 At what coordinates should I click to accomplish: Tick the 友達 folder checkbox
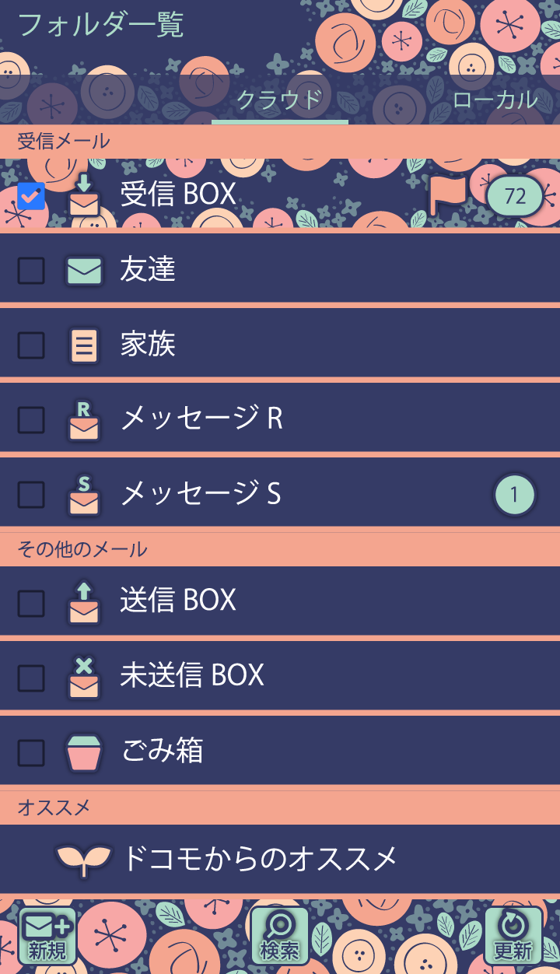31,271
